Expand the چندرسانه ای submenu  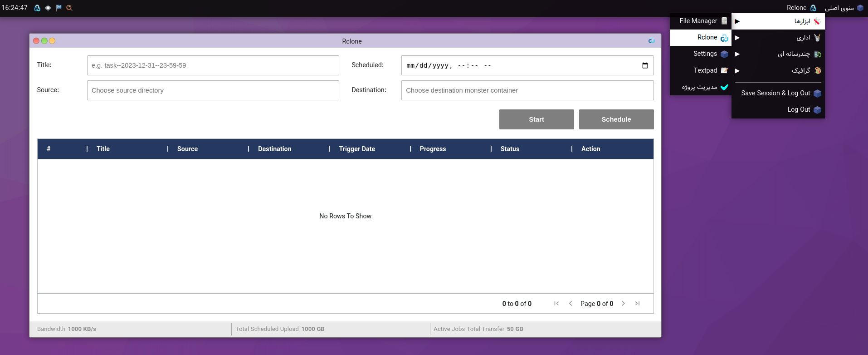(x=778, y=54)
